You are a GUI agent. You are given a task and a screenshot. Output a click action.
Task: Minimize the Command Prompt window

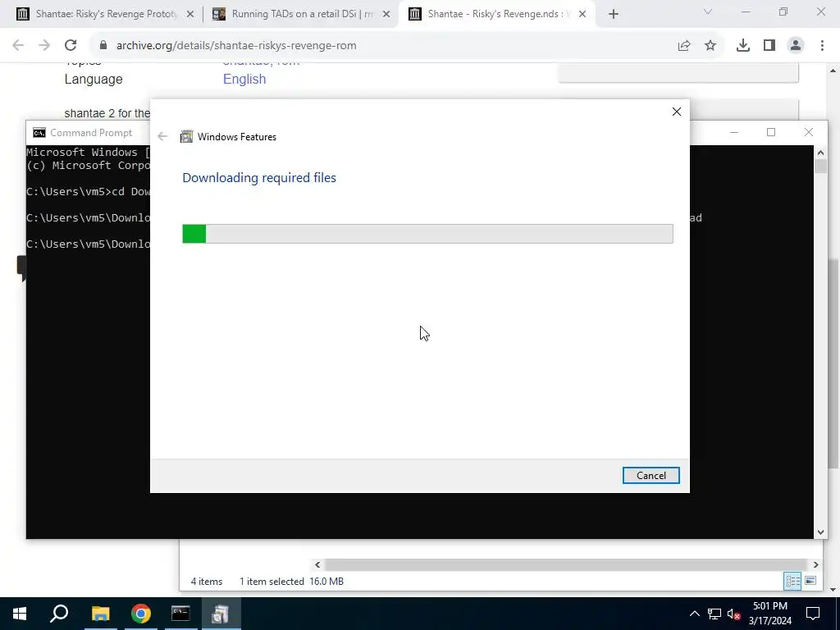pos(734,132)
